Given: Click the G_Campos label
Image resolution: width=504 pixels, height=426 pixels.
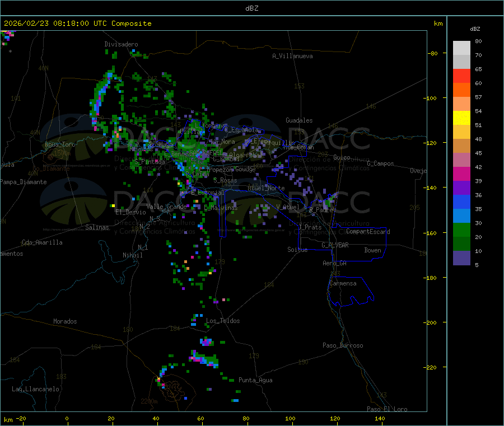Looking at the screenshot, I should click(x=381, y=163).
